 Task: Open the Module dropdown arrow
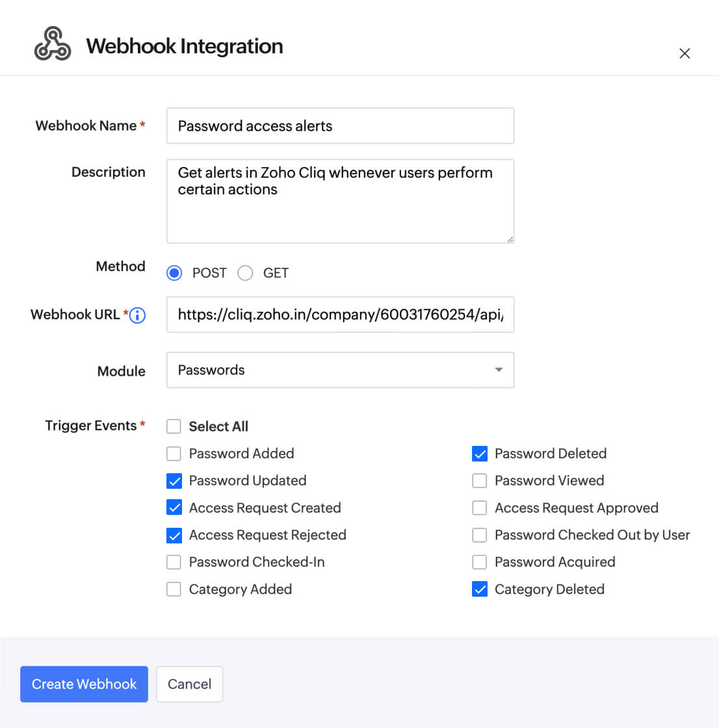tap(499, 370)
